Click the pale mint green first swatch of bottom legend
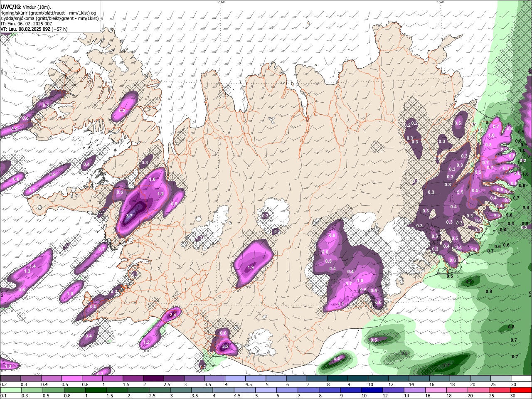 (11, 390)
